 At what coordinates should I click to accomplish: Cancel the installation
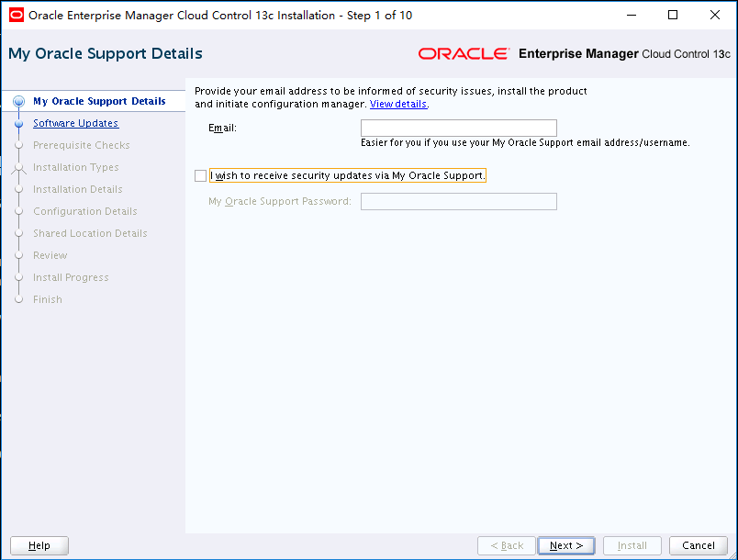tap(699, 545)
